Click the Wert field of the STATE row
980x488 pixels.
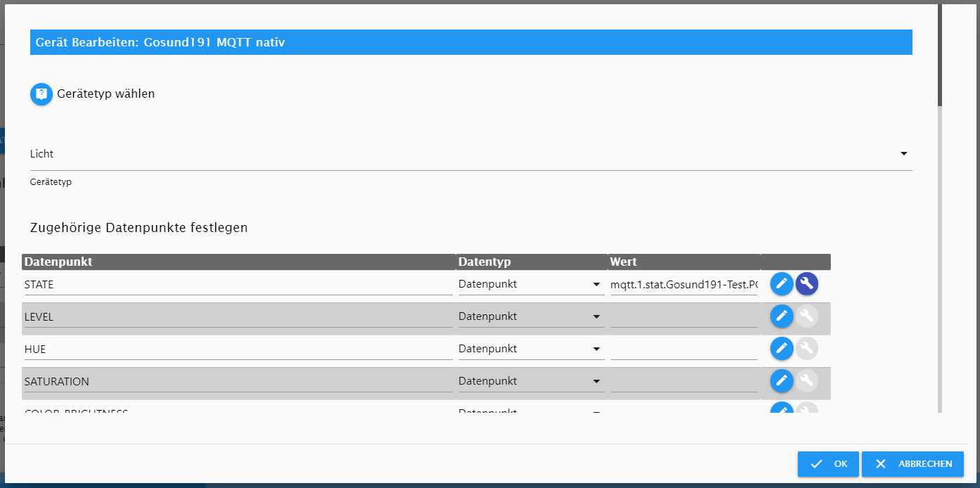(684, 285)
